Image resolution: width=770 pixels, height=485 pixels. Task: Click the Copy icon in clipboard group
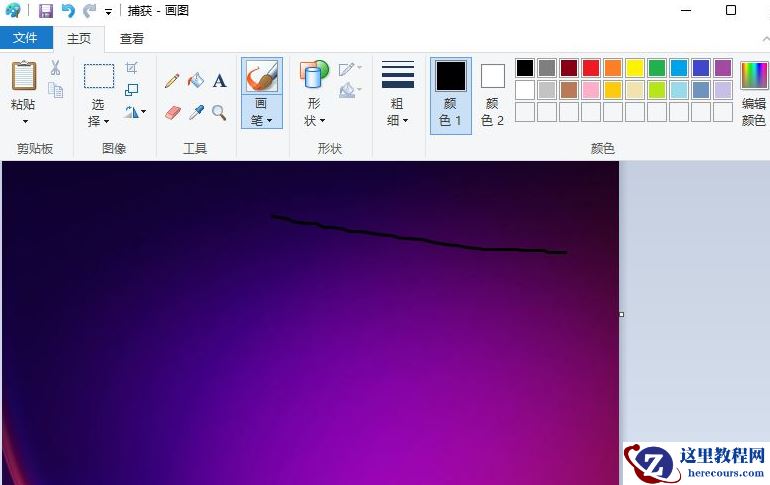55,90
